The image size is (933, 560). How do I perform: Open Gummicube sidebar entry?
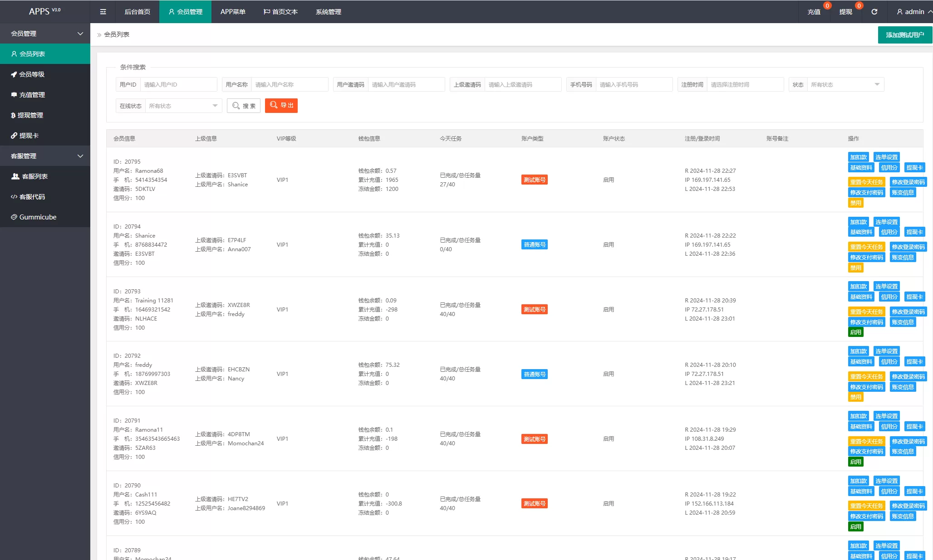pos(38,217)
